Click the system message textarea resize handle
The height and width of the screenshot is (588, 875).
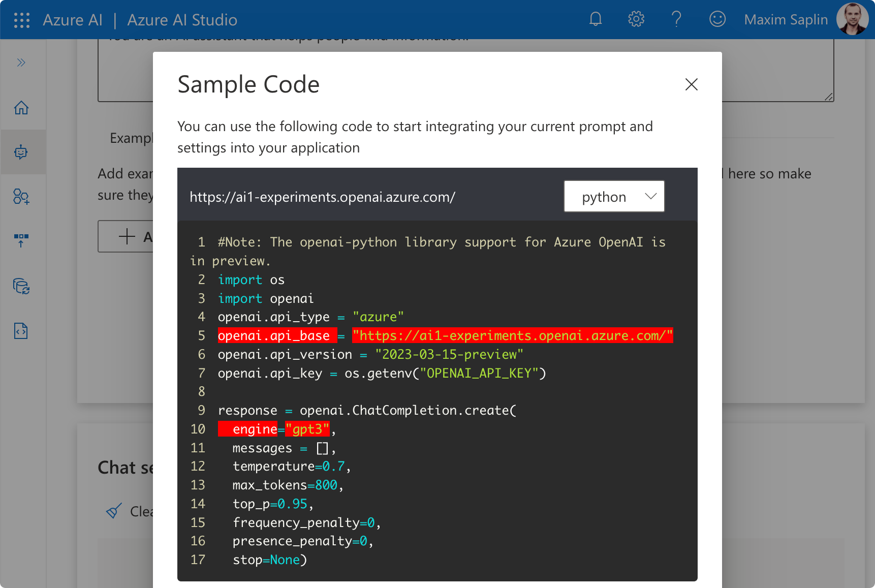point(829,97)
